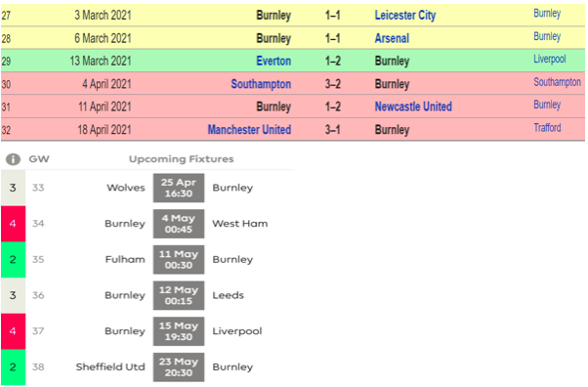This screenshot has height=387, width=588.
Task: Open the Everton team link
Action: tap(273, 61)
